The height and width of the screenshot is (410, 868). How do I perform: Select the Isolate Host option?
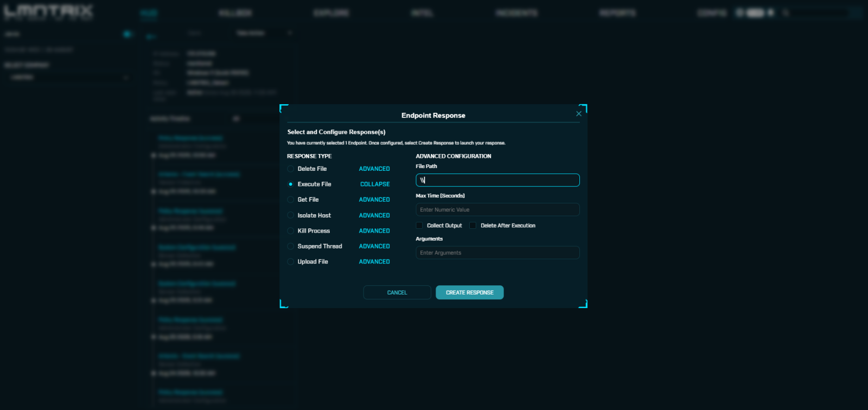click(291, 215)
